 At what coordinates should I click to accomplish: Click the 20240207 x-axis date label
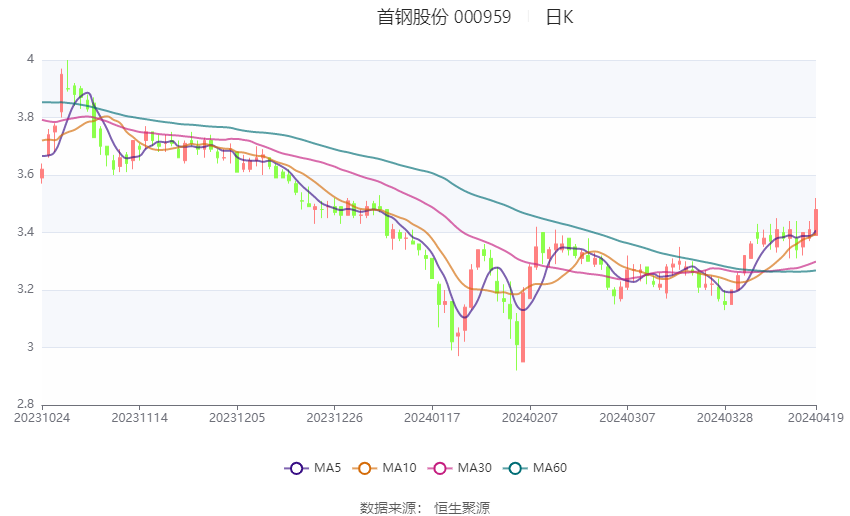point(530,418)
